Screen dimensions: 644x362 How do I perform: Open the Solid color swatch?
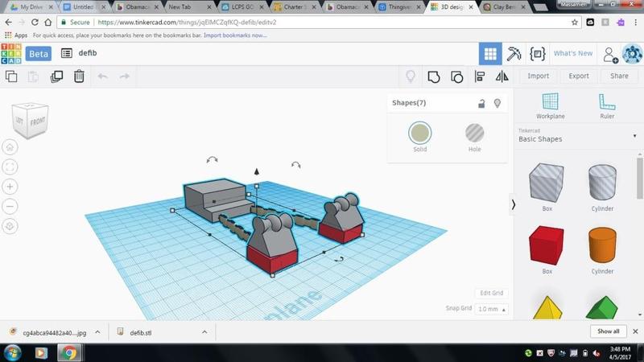(419, 133)
